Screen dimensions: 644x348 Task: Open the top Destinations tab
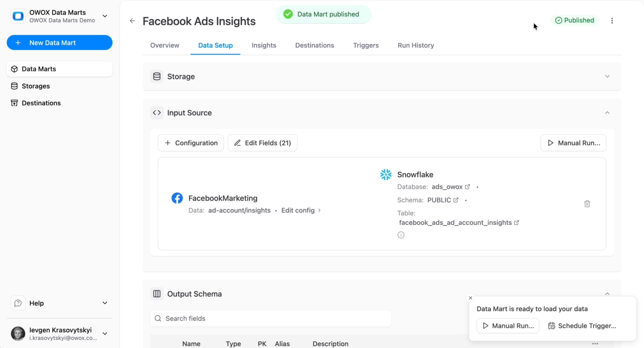(315, 45)
